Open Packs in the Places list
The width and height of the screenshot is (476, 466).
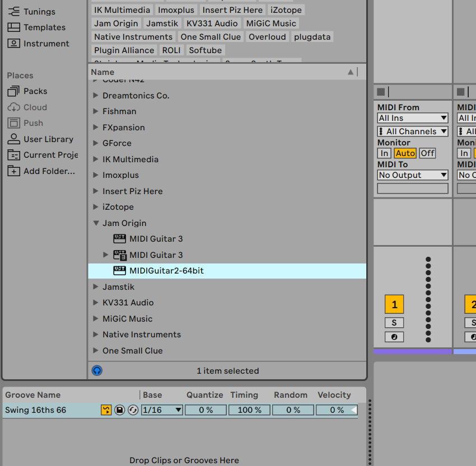coord(35,91)
